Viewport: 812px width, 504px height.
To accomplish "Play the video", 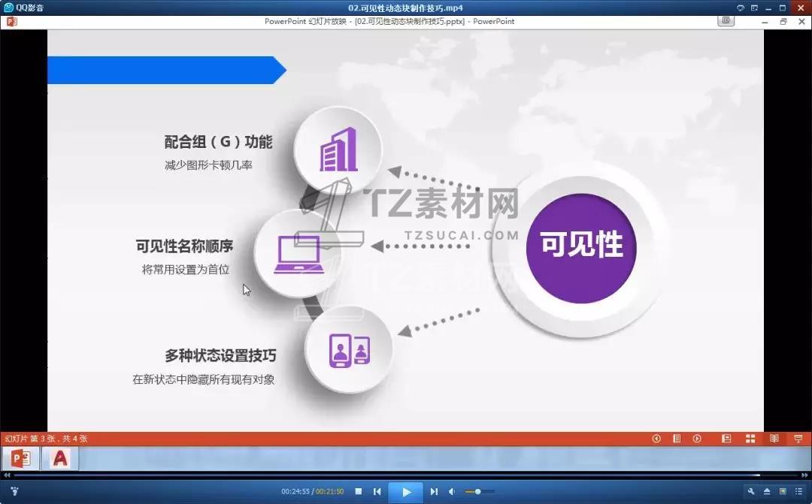I will (x=405, y=491).
